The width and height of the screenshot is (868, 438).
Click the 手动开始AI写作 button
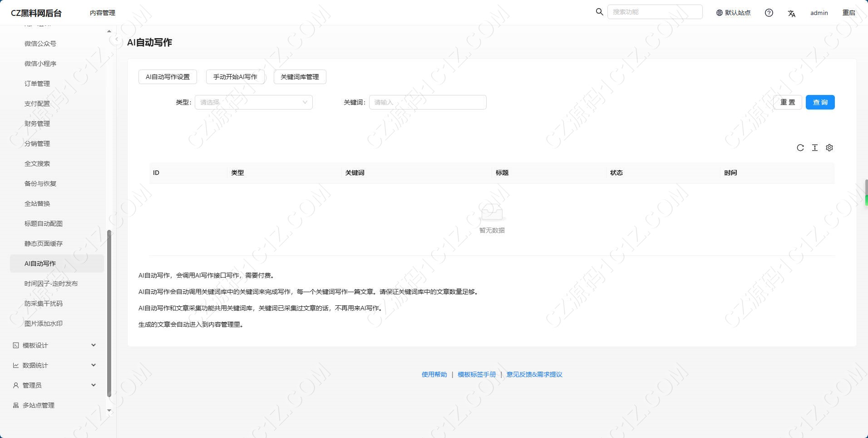[x=235, y=77]
